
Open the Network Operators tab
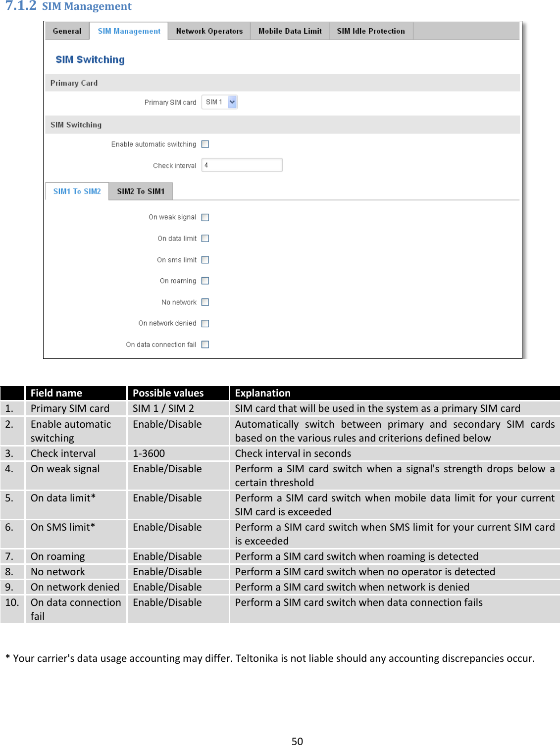point(210,31)
